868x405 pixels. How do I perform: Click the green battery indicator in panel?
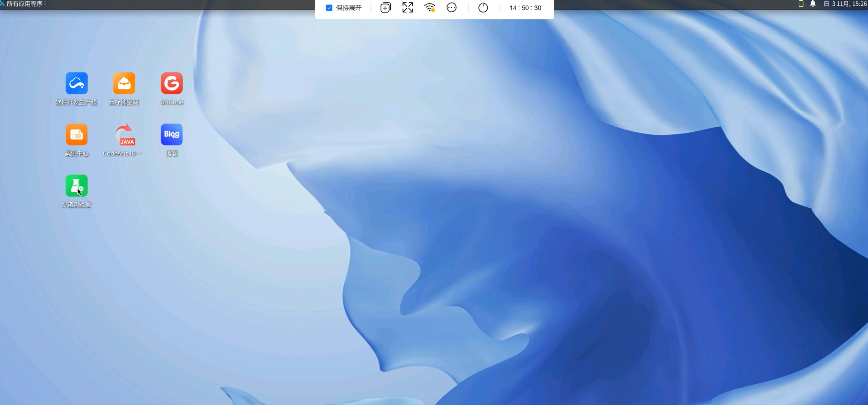coord(801,4)
